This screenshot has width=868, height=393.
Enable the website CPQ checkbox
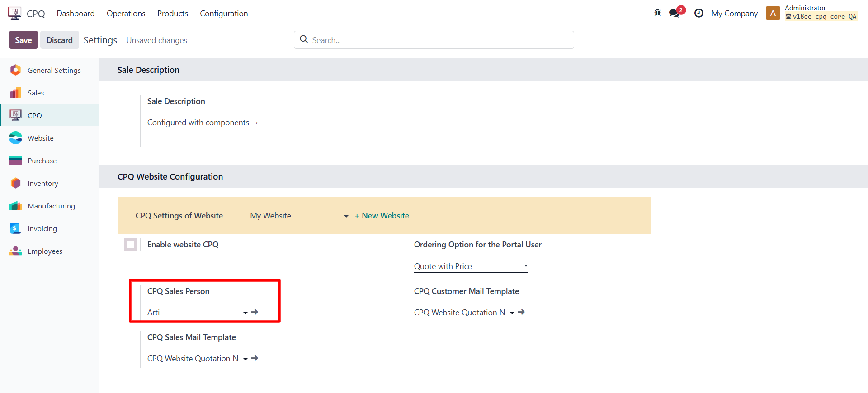click(x=131, y=245)
